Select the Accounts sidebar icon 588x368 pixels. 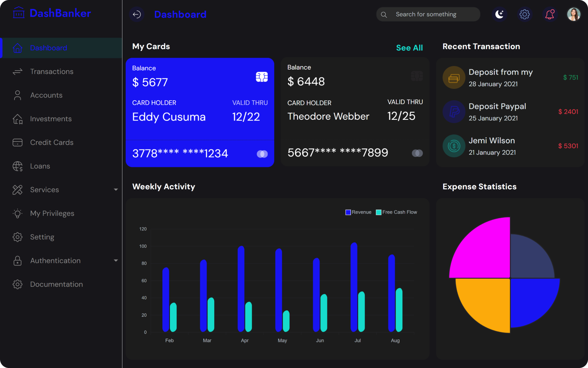17,95
